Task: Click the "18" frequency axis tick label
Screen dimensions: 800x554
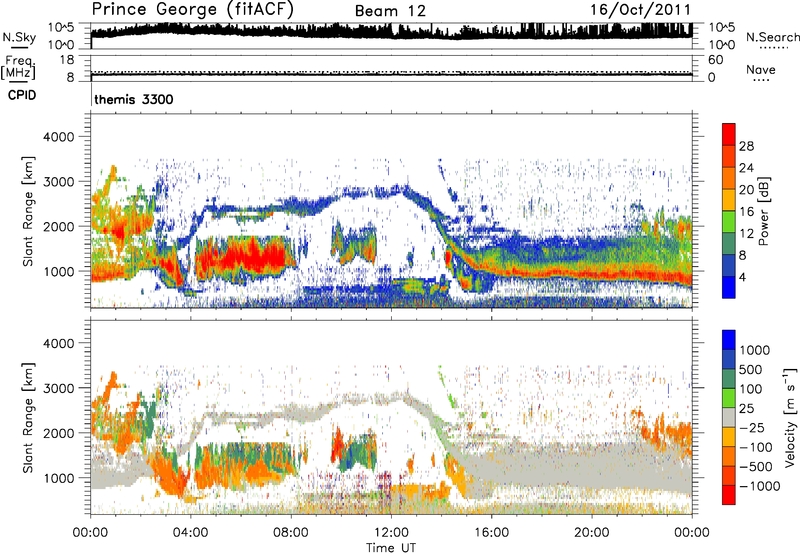Action: tap(67, 60)
